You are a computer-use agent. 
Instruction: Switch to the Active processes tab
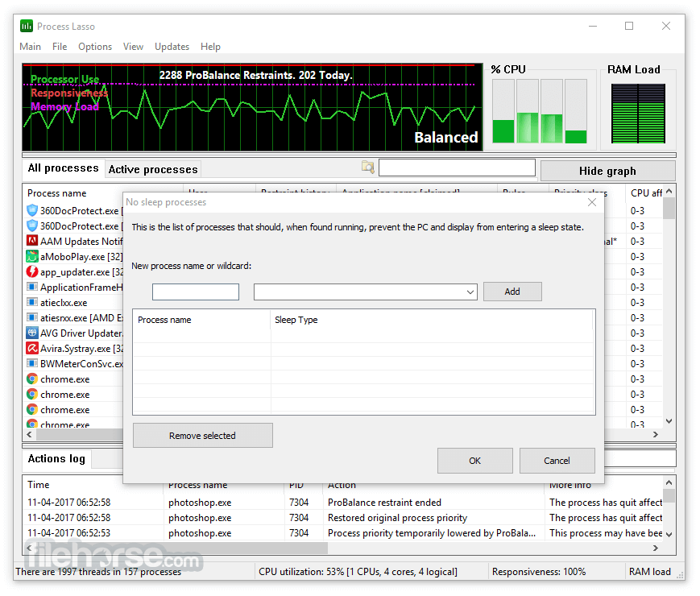(x=153, y=170)
